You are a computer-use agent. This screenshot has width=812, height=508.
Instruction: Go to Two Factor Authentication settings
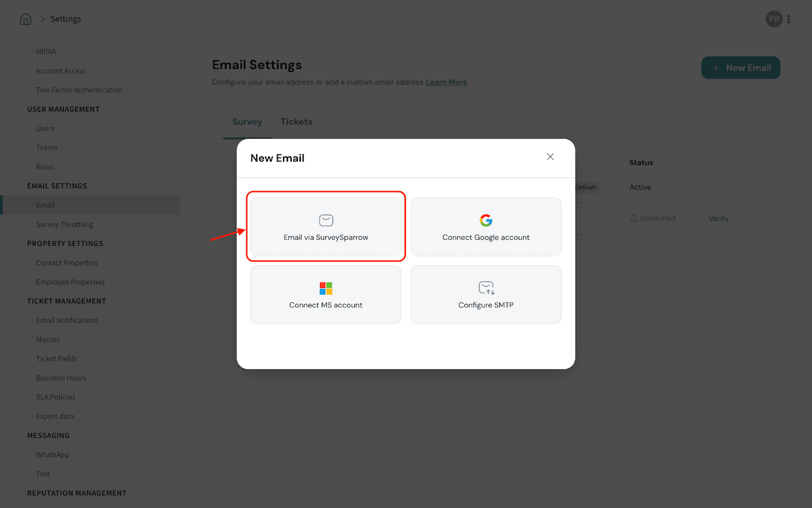pyautogui.click(x=79, y=90)
